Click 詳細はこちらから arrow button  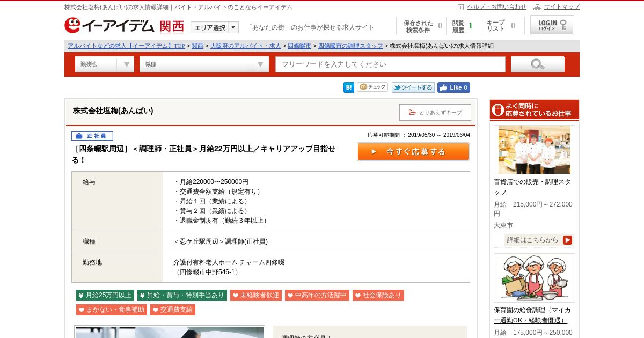[x=539, y=240]
